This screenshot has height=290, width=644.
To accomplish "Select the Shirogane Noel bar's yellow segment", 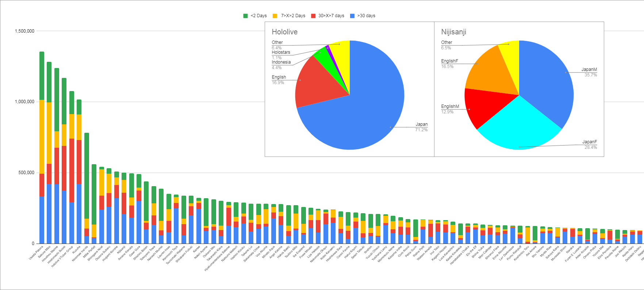I will click(101, 182).
